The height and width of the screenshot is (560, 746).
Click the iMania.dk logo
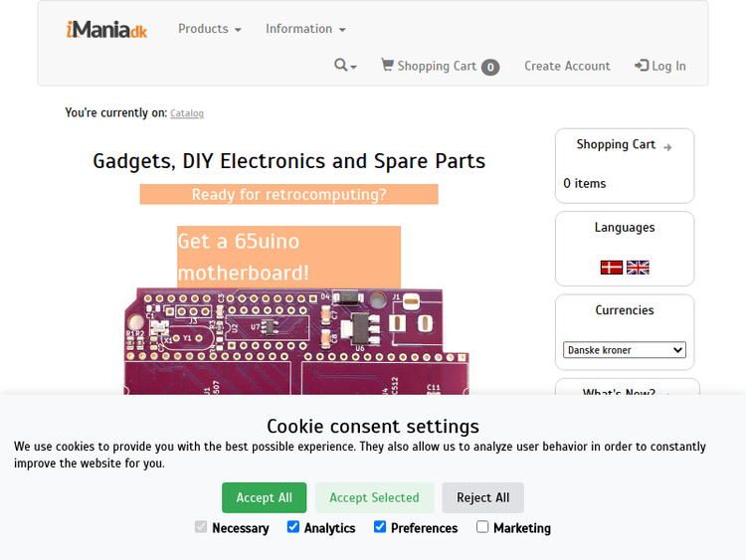pos(106,30)
